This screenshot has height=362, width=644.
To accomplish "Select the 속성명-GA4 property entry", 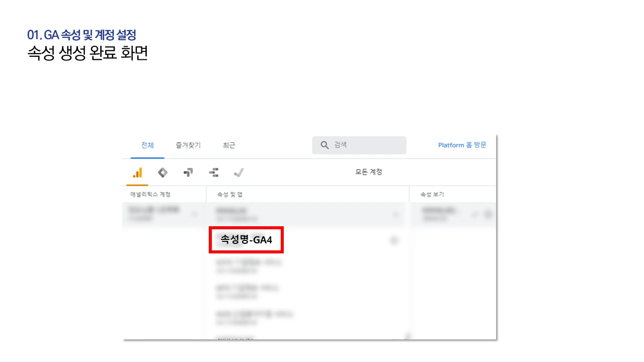I will point(247,240).
